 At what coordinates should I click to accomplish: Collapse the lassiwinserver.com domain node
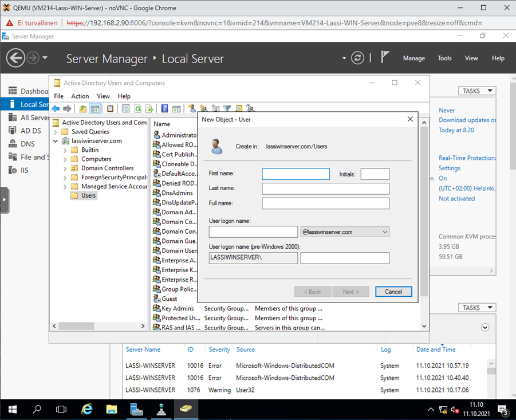[56, 141]
